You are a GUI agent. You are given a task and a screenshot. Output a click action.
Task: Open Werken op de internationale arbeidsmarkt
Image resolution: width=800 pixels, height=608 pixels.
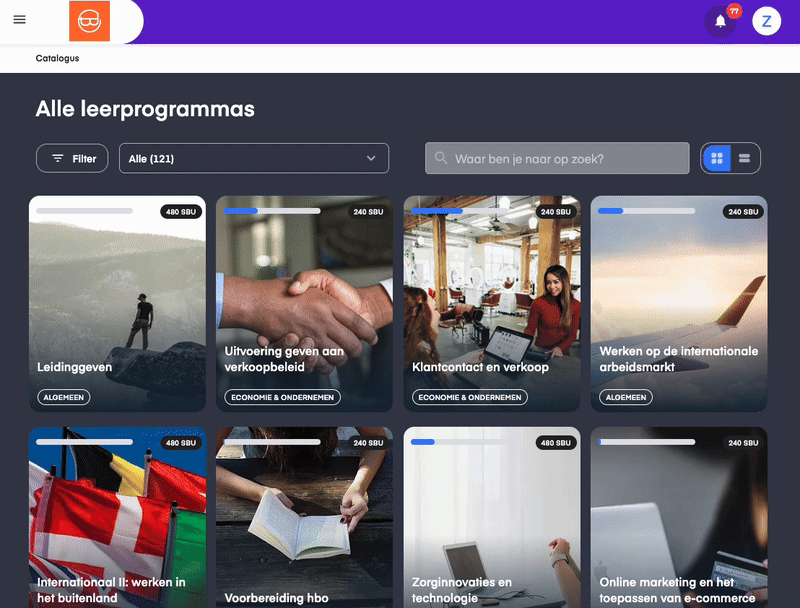click(679, 304)
